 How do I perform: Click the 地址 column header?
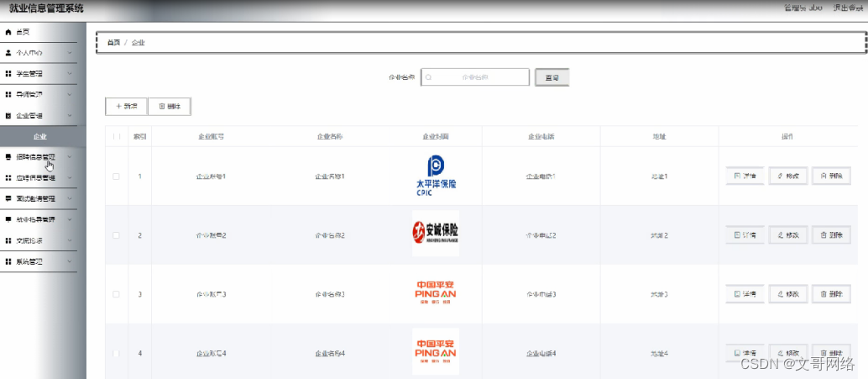pos(659,136)
